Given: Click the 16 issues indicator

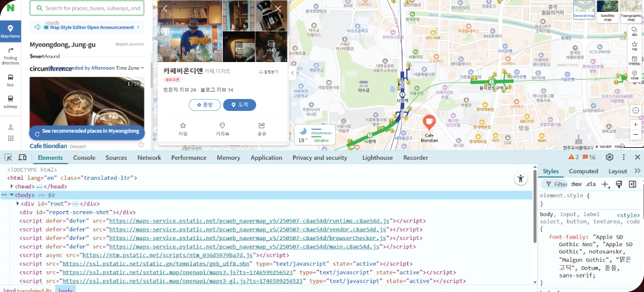Looking at the screenshot, I should pos(589,157).
